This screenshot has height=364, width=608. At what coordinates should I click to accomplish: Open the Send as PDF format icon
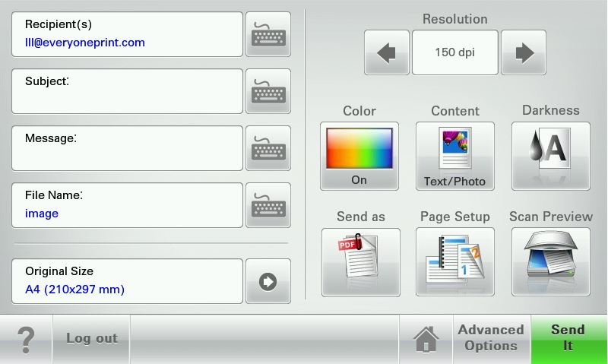(360, 261)
